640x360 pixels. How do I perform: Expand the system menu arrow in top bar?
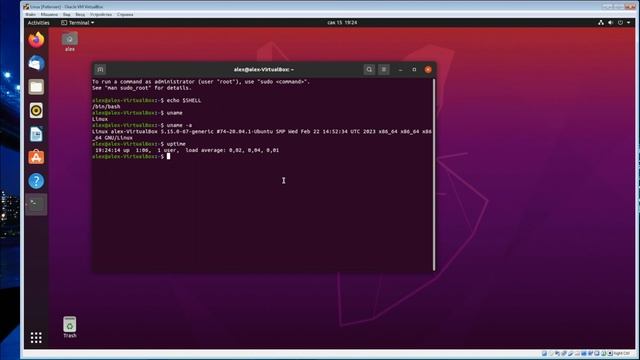[629, 23]
